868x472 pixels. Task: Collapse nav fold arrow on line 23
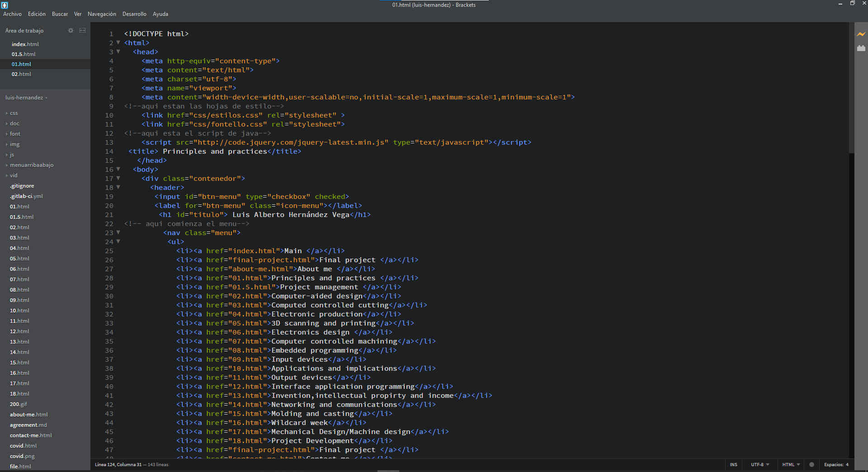[118, 232]
